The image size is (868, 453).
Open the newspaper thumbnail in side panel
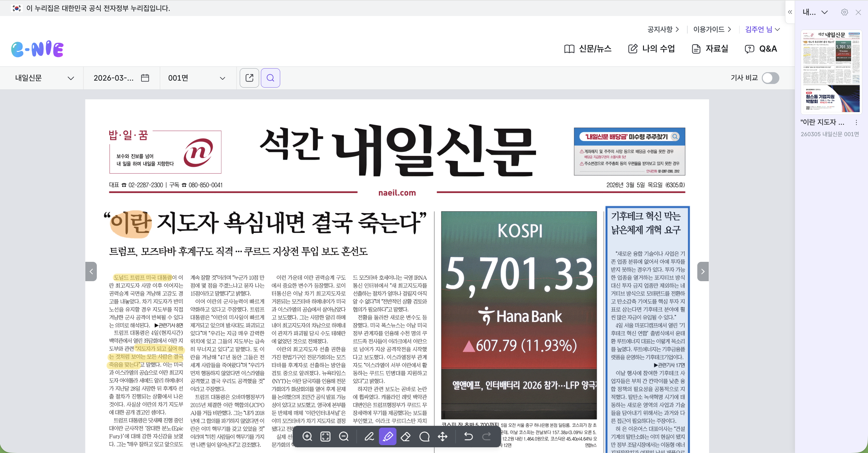click(831, 72)
